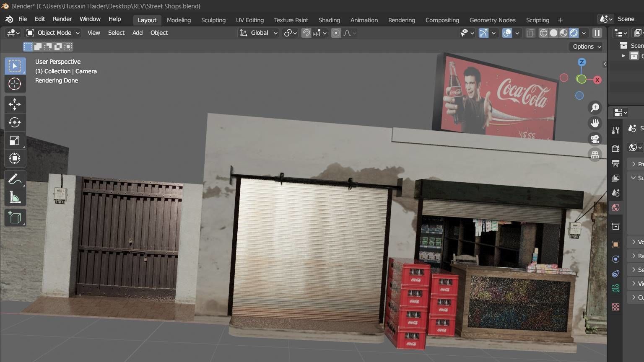
Task: Open the File menu
Action: [x=23, y=19]
